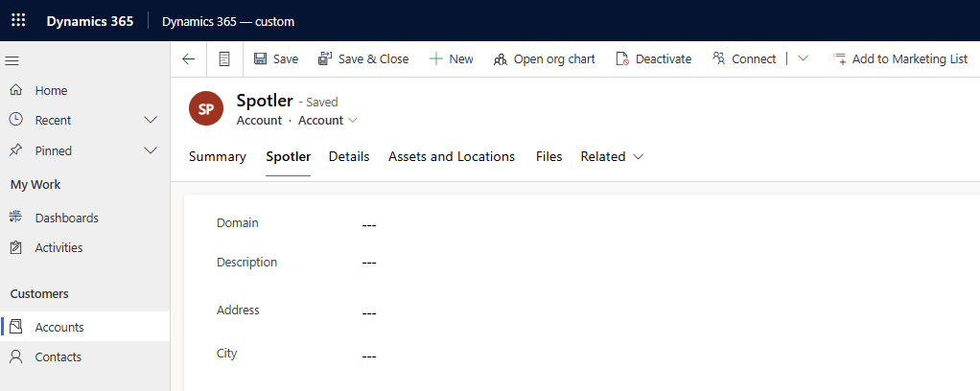Viewport: 980px width, 391px height.
Task: Expand the Connect split-button dropdown arrow
Action: click(x=804, y=58)
